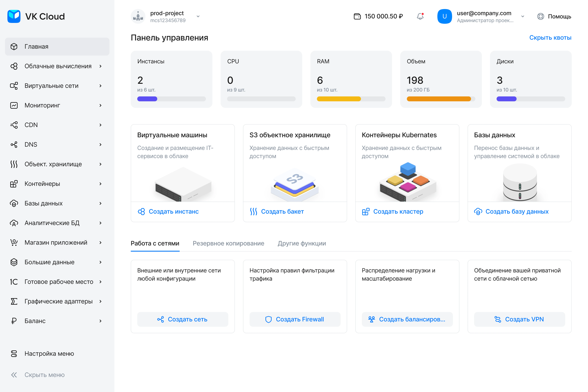The width and height of the screenshot is (588, 392).
Task: Click the S3 storage illustration
Action: click(295, 184)
